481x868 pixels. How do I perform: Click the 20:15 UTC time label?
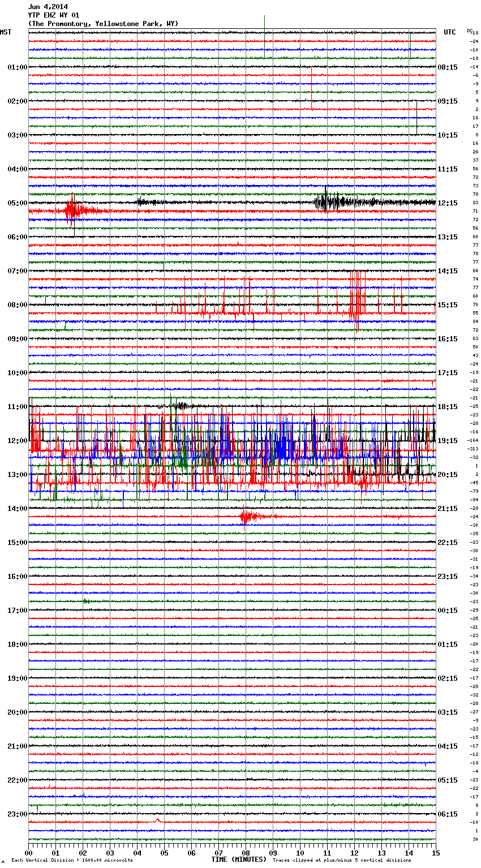(448, 475)
